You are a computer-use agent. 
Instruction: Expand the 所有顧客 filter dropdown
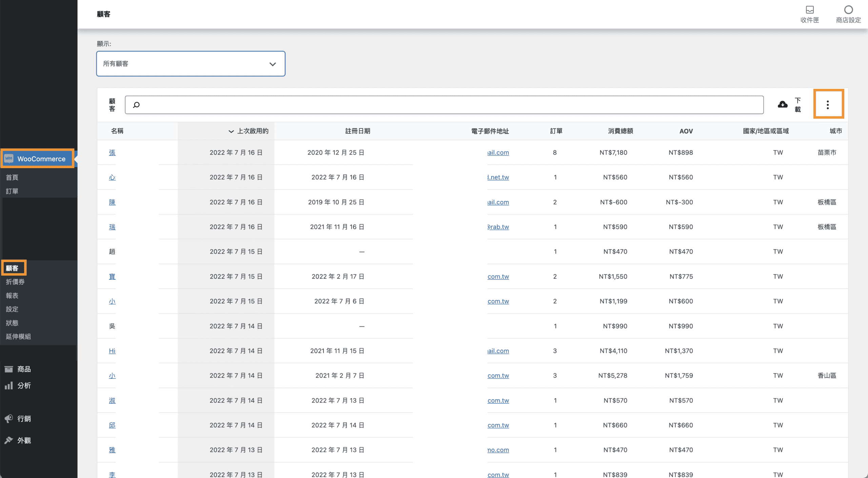click(191, 64)
